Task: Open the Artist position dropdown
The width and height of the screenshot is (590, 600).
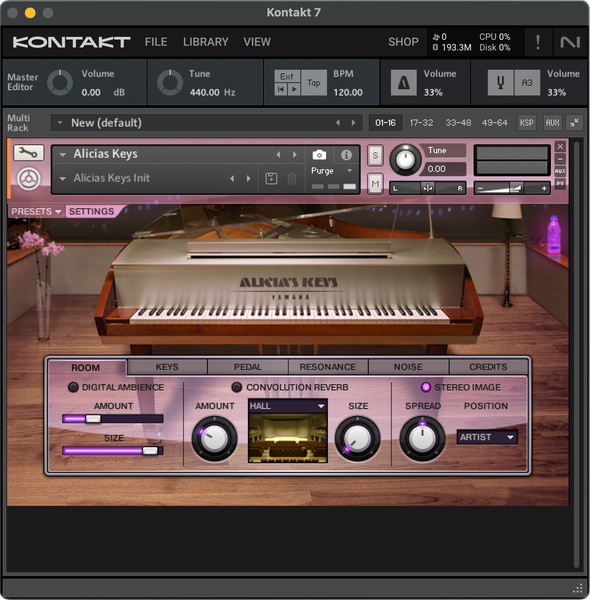Action: click(487, 437)
